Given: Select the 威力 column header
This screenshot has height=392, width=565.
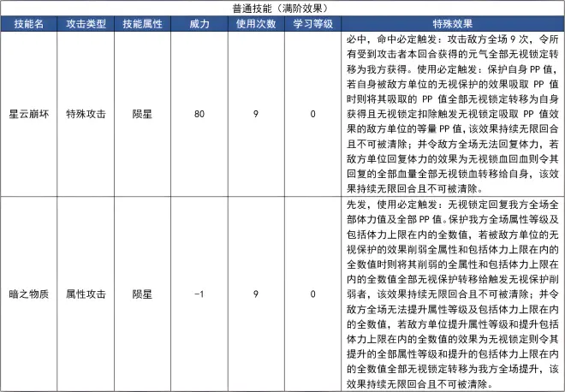Looking at the screenshot, I should (199, 24).
